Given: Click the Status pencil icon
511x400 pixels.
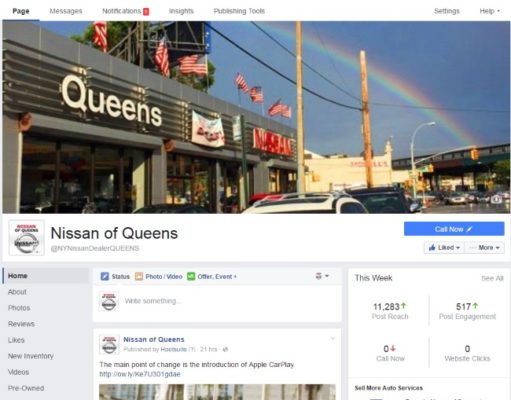Looking at the screenshot, I should 105,276.
